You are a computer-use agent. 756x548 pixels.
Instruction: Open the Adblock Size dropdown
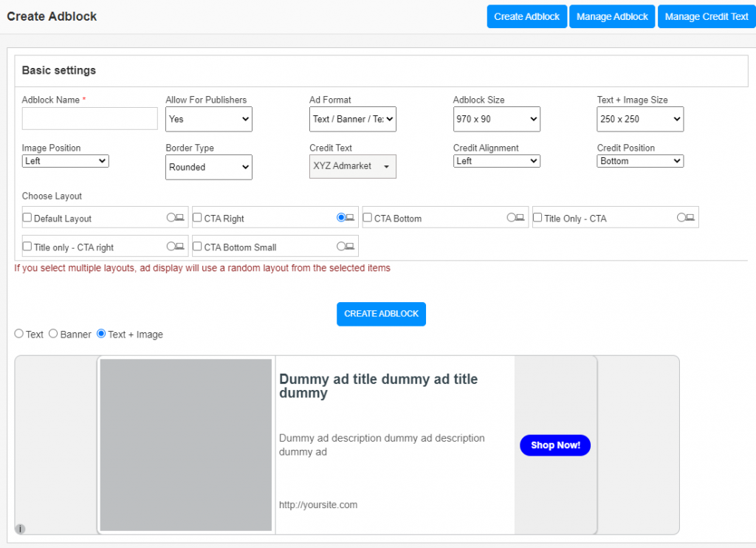click(496, 119)
